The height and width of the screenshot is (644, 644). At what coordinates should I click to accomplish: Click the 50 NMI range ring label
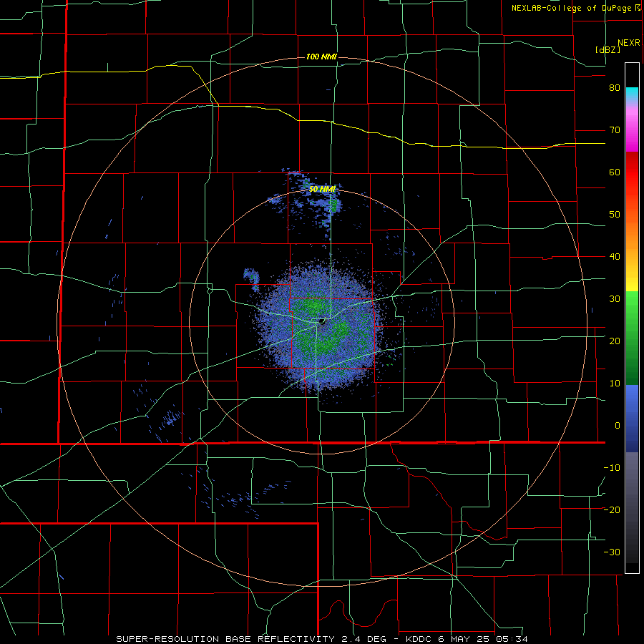pyautogui.click(x=322, y=189)
